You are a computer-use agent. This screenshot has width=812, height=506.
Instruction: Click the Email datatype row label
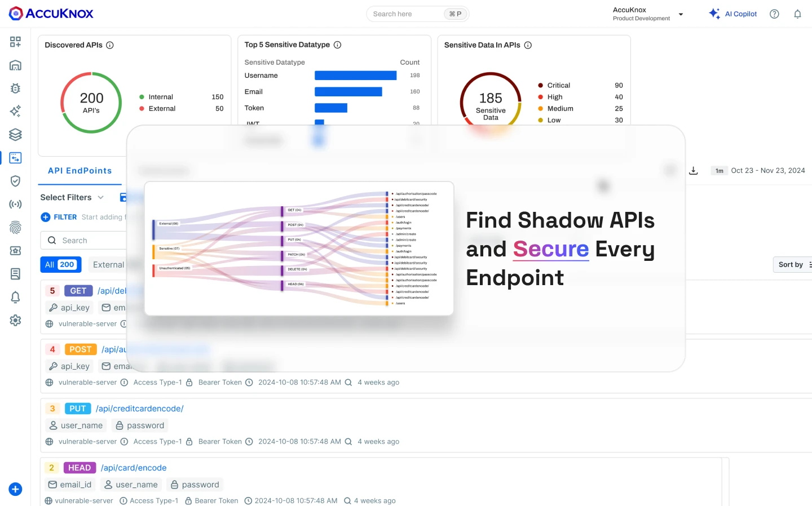tap(254, 92)
